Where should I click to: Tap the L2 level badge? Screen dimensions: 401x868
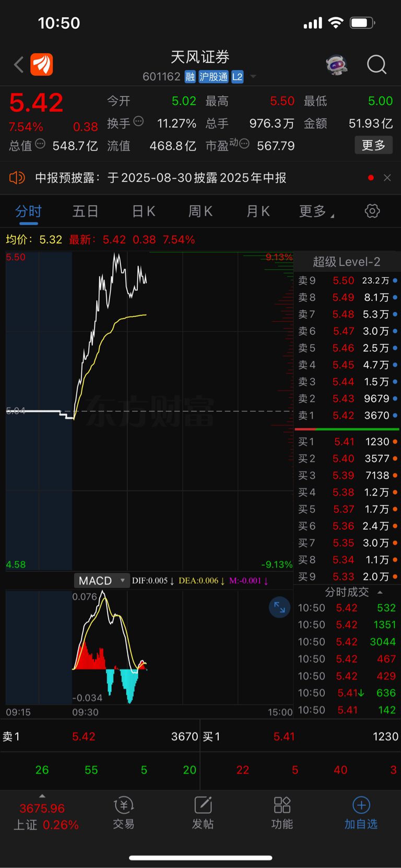coord(238,77)
